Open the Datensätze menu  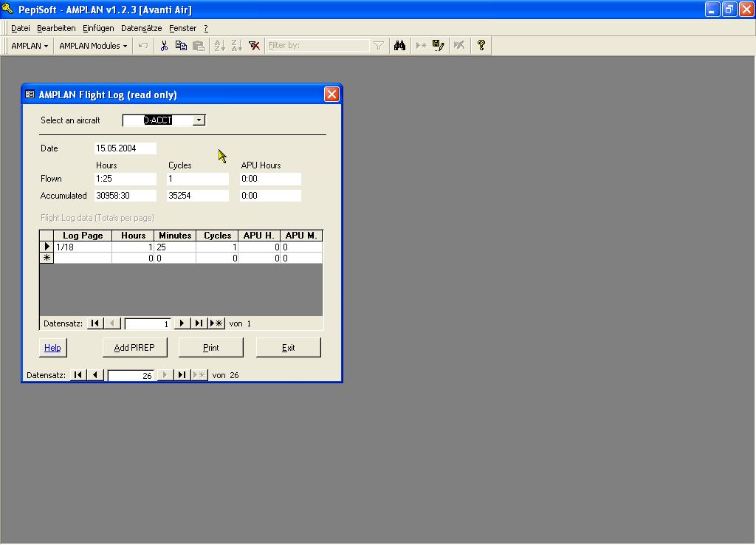[141, 28]
